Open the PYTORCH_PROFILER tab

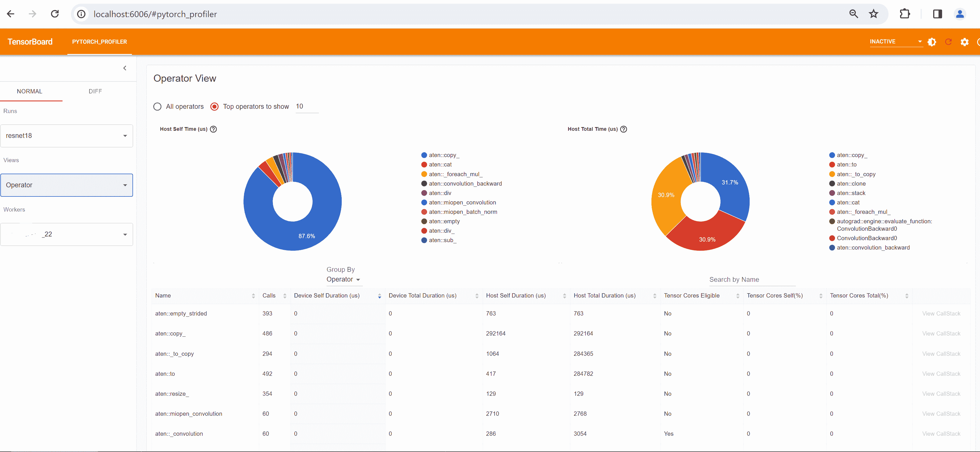click(99, 42)
